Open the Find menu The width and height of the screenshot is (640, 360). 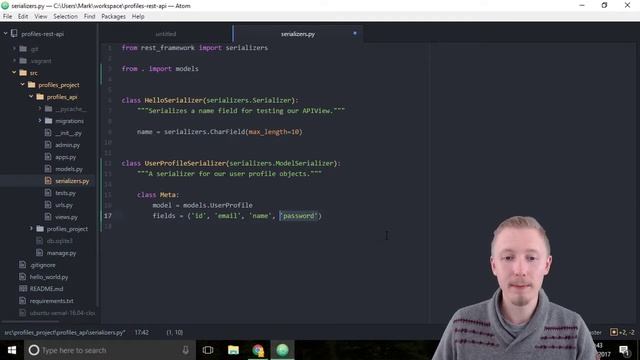pyautogui.click(x=89, y=16)
